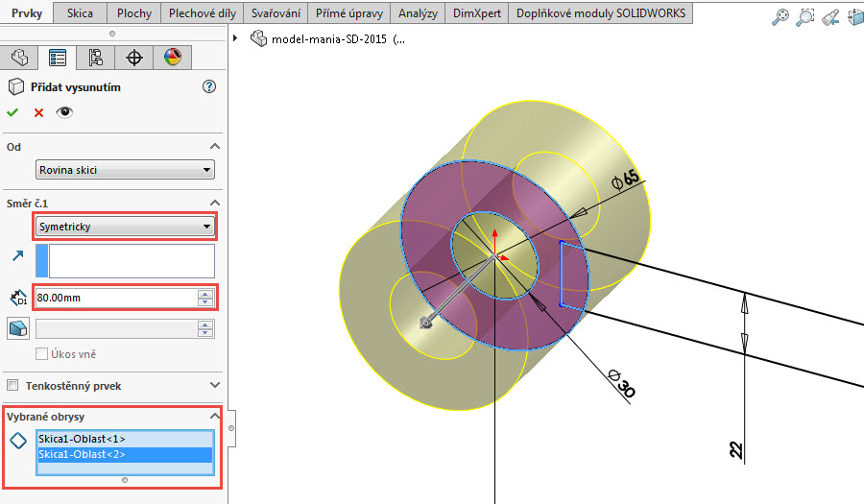Image resolution: width=864 pixels, height=504 pixels.
Task: Open the FeatureManager design tree tab
Action: click(18, 58)
